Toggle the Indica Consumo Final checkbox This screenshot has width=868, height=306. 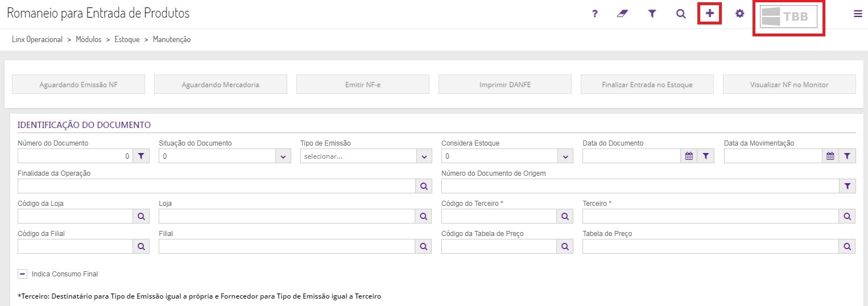pyautogui.click(x=23, y=274)
